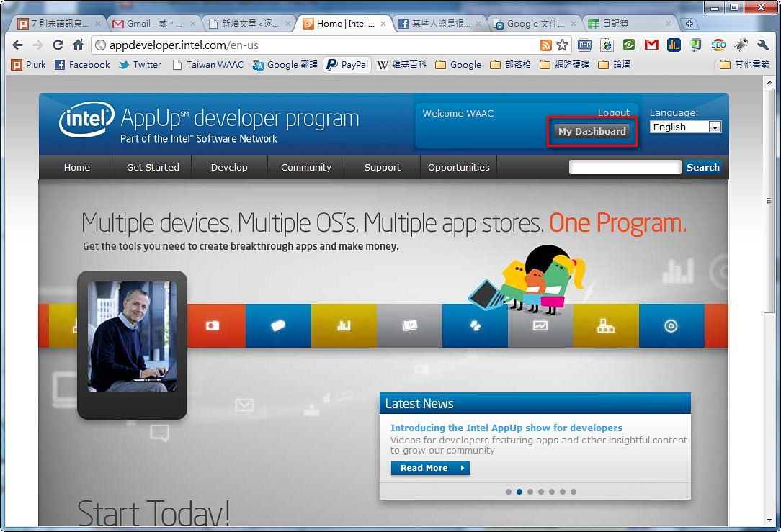Expand the Google bookmarks folder
Screen dimensions: 781x532
pyautogui.click(x=458, y=65)
